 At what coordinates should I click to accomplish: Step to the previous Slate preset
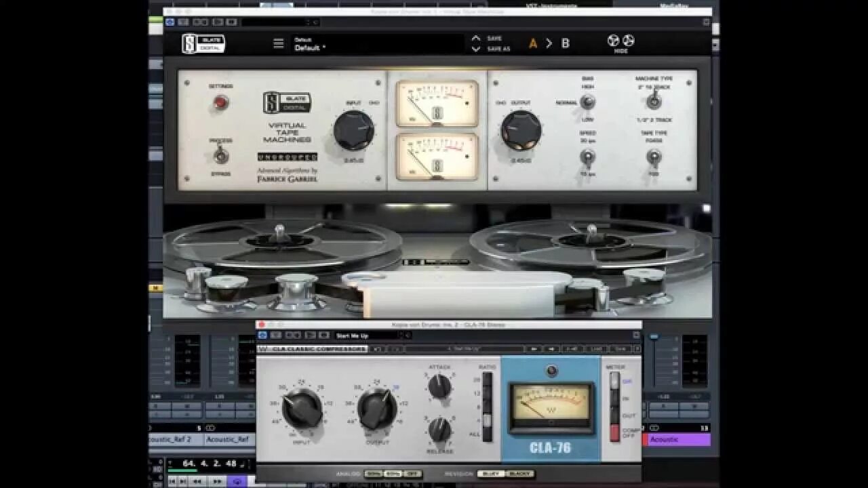476,39
